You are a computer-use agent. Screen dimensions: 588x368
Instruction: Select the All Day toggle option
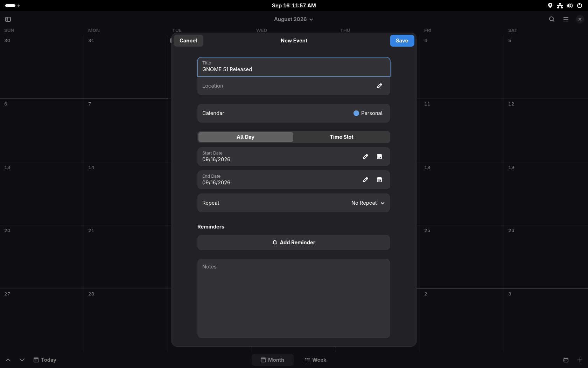click(x=246, y=137)
